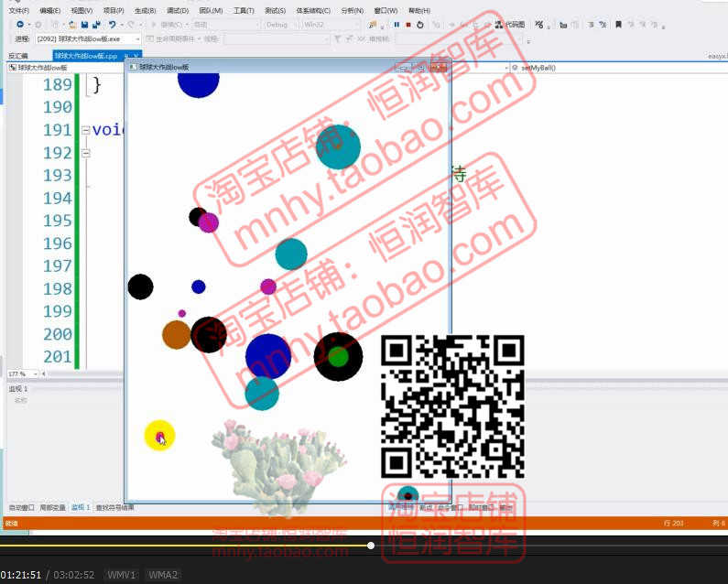The width and height of the screenshot is (728, 584).
Task: Open the setMyBall() member dropdown
Action: (617, 68)
